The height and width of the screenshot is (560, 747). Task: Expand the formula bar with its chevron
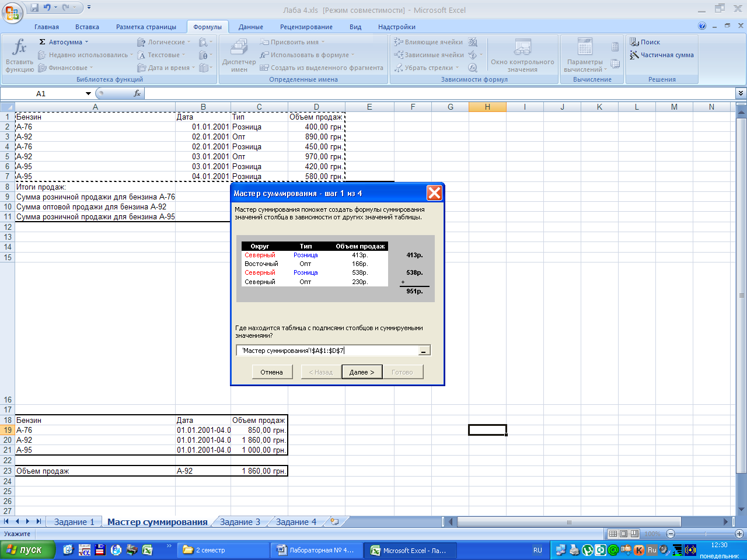[741, 93]
